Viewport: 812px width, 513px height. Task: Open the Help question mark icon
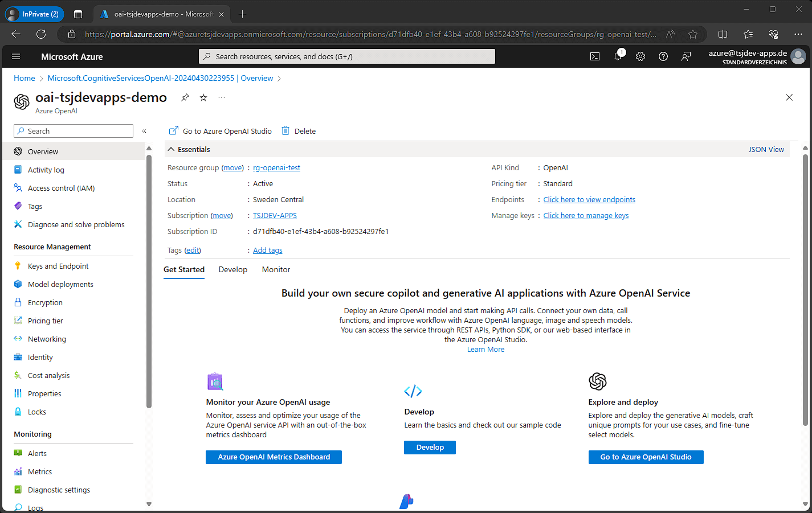click(x=663, y=56)
